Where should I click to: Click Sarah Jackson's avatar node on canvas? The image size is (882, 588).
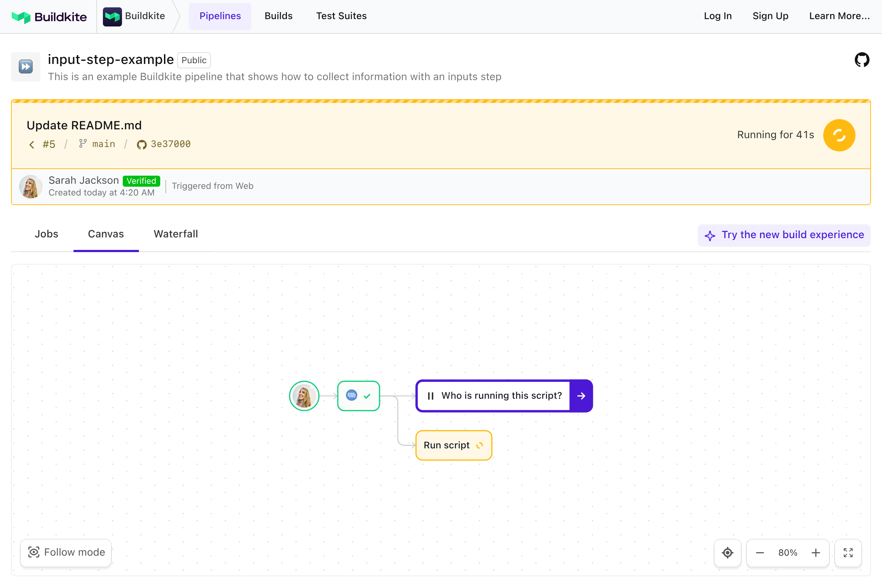click(x=304, y=396)
